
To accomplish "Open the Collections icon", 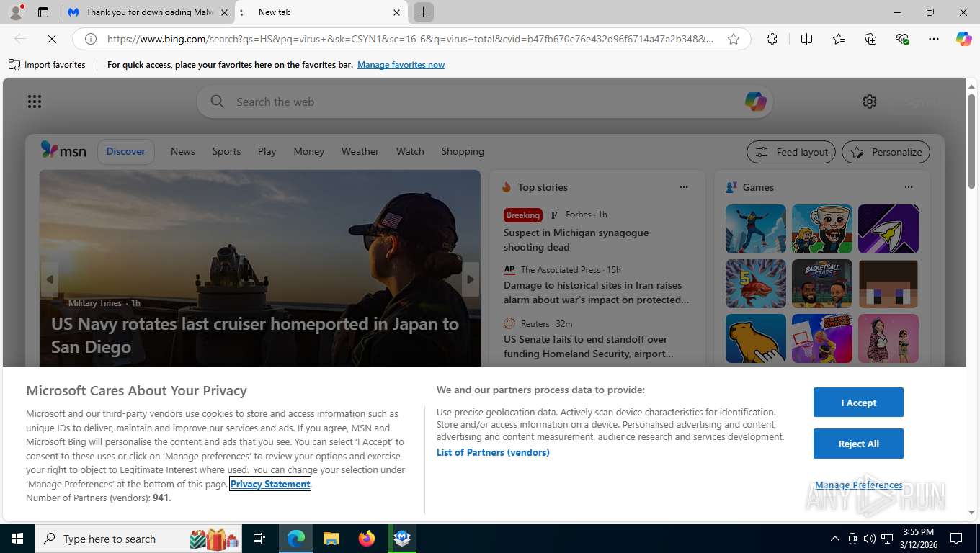I will tap(870, 39).
